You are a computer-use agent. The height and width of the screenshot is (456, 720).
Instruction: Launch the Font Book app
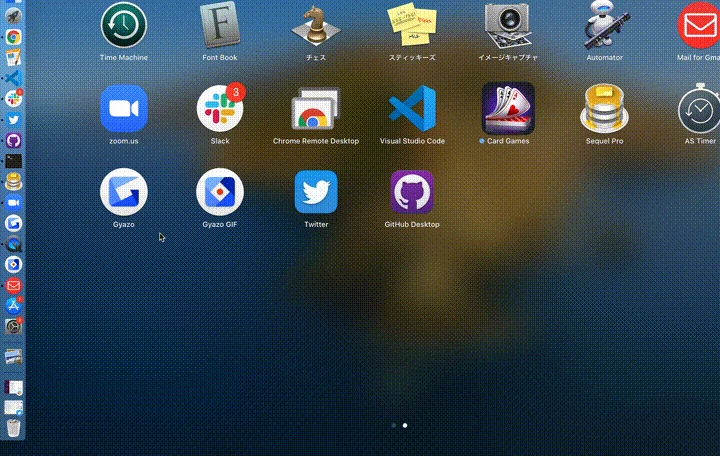(220, 25)
